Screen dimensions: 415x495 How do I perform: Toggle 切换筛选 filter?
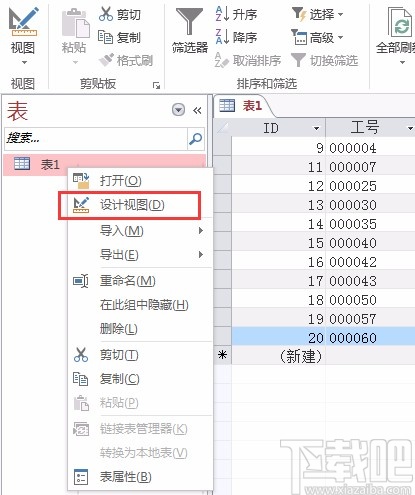point(325,60)
